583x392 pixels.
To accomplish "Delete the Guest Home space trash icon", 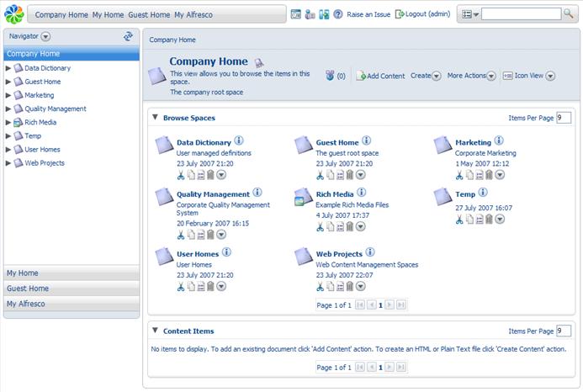I will pyautogui.click(x=350, y=175).
